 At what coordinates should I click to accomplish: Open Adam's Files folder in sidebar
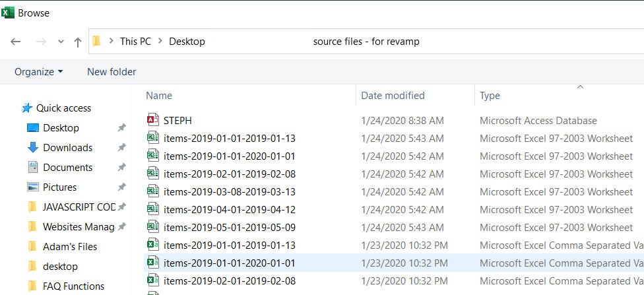tap(70, 247)
